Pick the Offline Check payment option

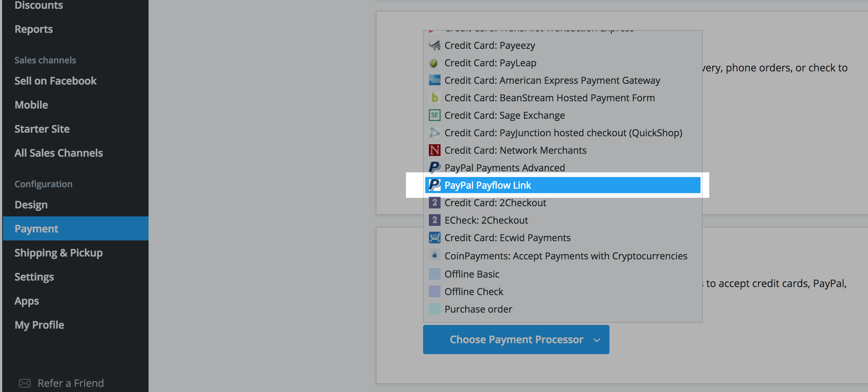474,291
